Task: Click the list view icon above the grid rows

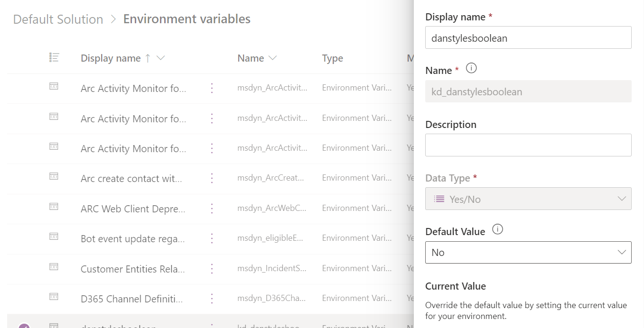Action: pyautogui.click(x=54, y=57)
